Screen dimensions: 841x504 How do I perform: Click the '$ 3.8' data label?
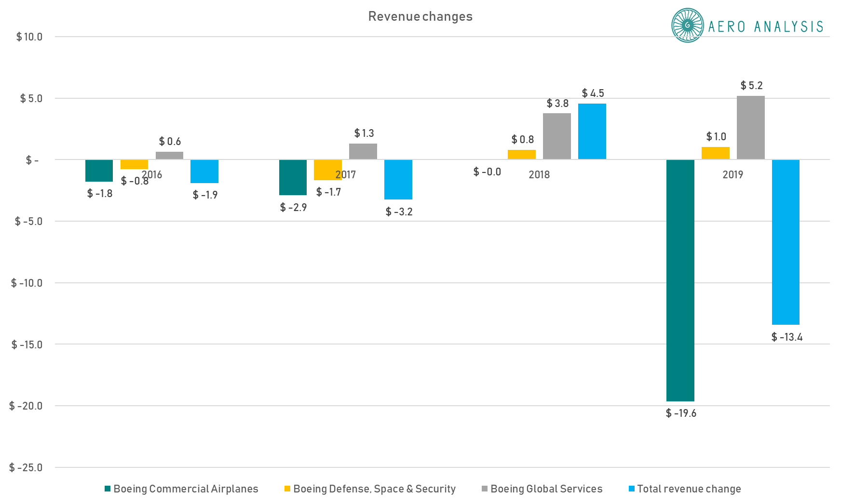click(557, 104)
